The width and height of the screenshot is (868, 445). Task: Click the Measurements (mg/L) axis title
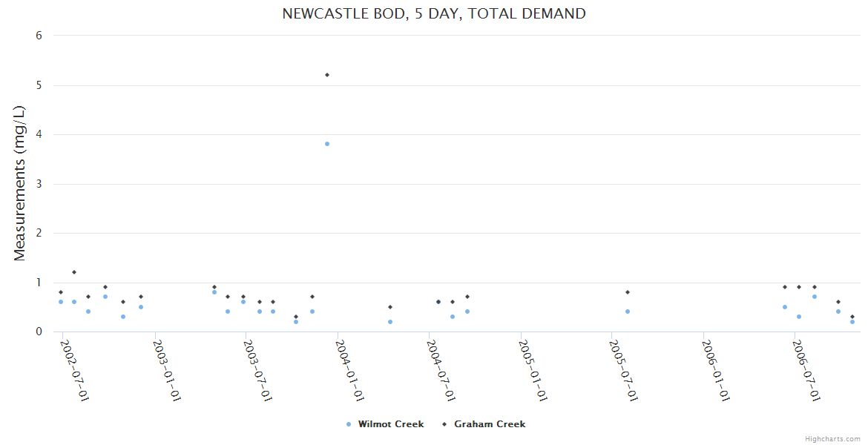(x=20, y=183)
